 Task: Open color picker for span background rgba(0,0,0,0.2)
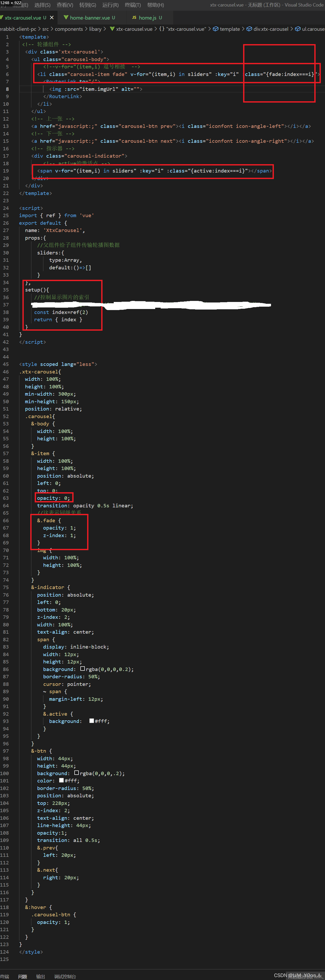pyautogui.click(x=82, y=668)
